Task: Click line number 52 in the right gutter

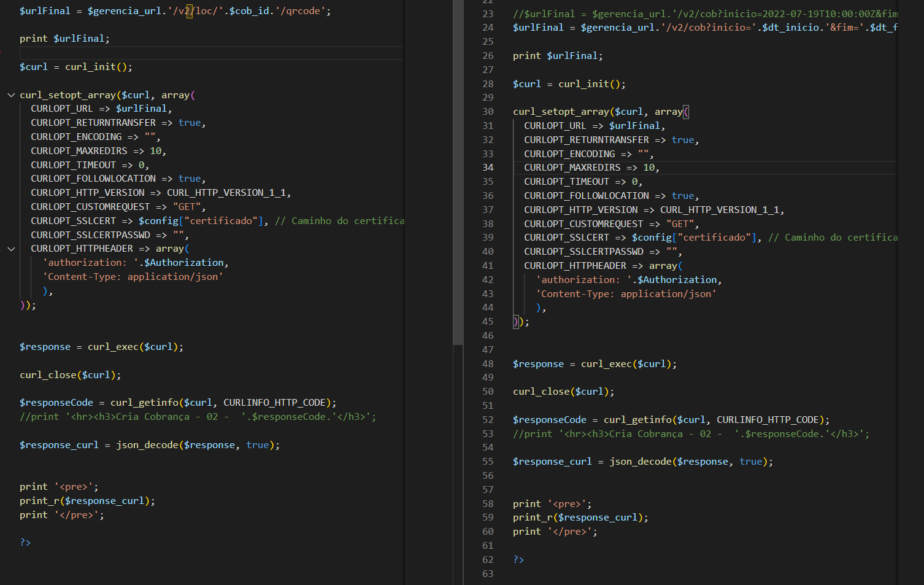Action: [488, 420]
